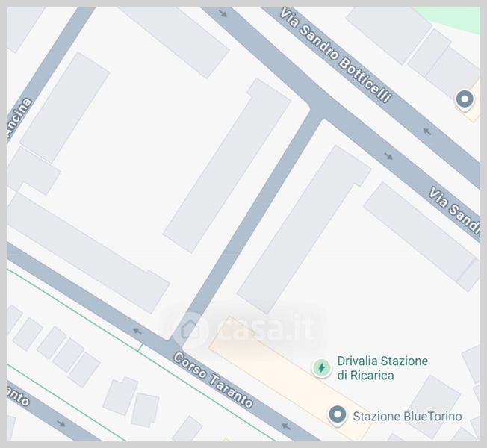This screenshot has width=487, height=448.
Task: Click the right-pointing arrow below Botticelli junction
Action: 388,156
